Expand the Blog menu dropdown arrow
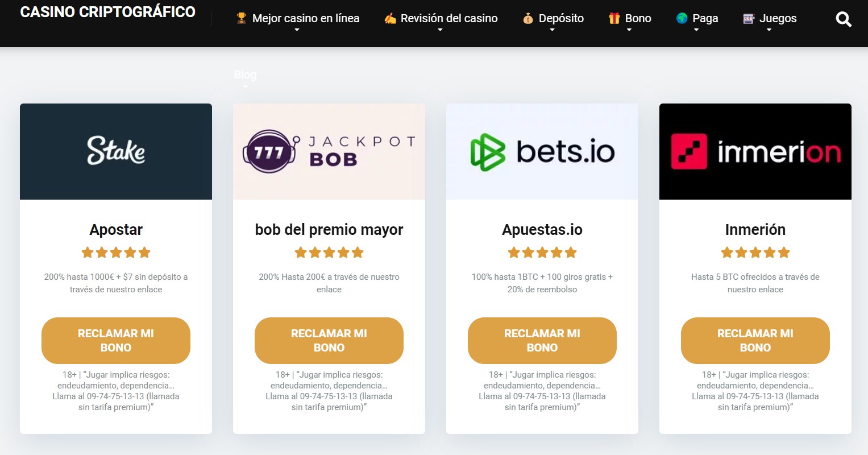Screen dimensions: 868x455 coord(245,86)
